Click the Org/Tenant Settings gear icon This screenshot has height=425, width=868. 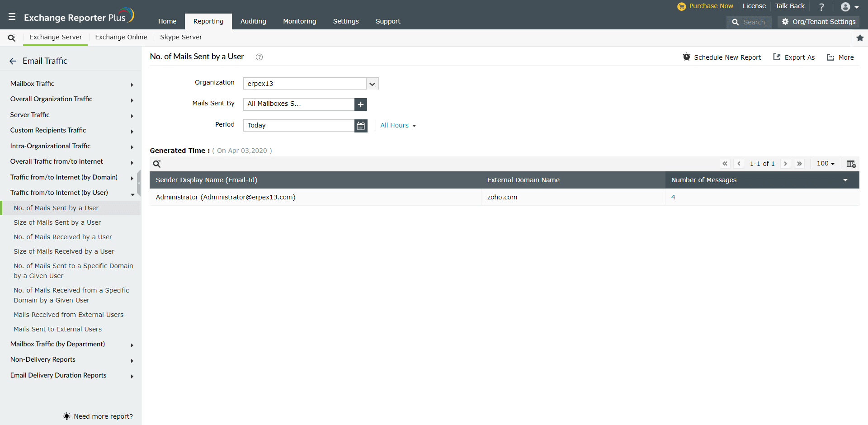pyautogui.click(x=785, y=22)
